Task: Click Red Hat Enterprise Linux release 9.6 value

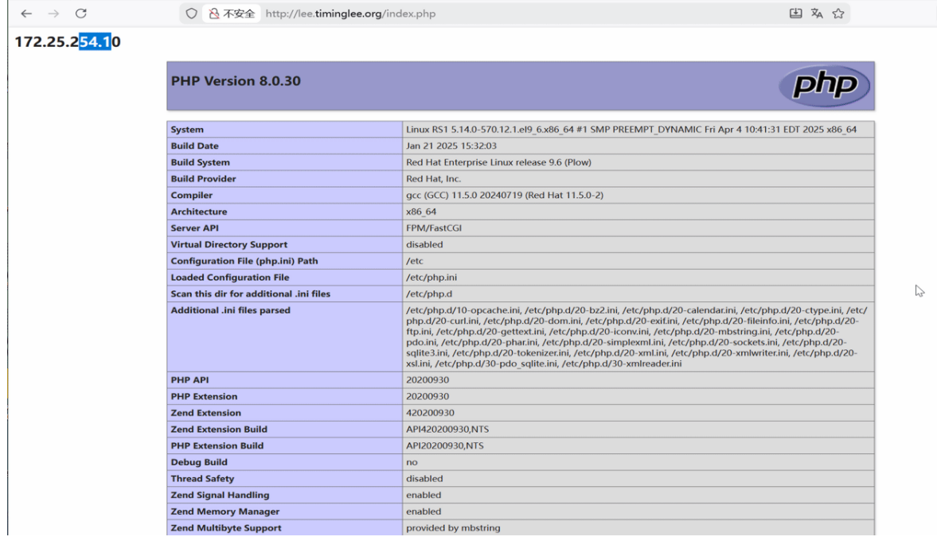Action: pyautogui.click(x=498, y=162)
